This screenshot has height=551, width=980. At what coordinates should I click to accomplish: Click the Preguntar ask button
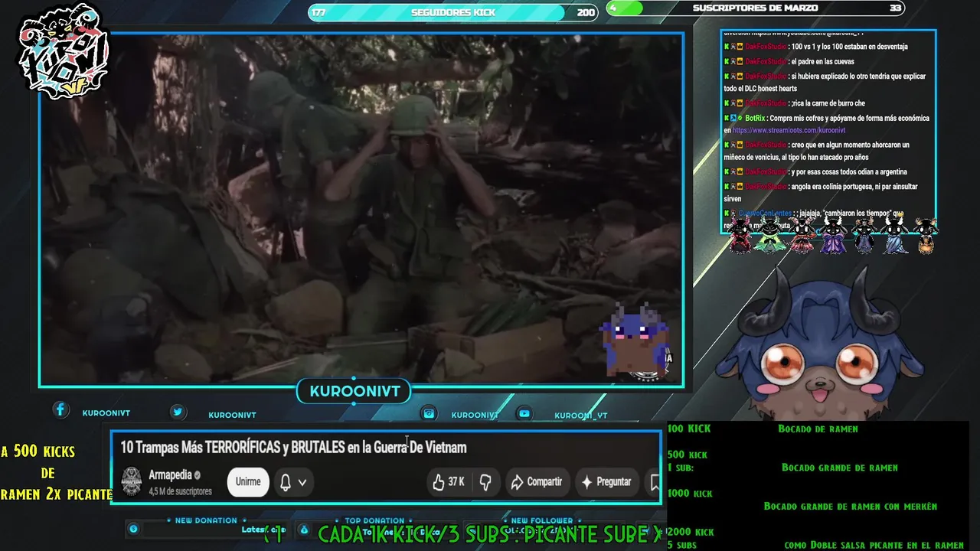click(608, 482)
